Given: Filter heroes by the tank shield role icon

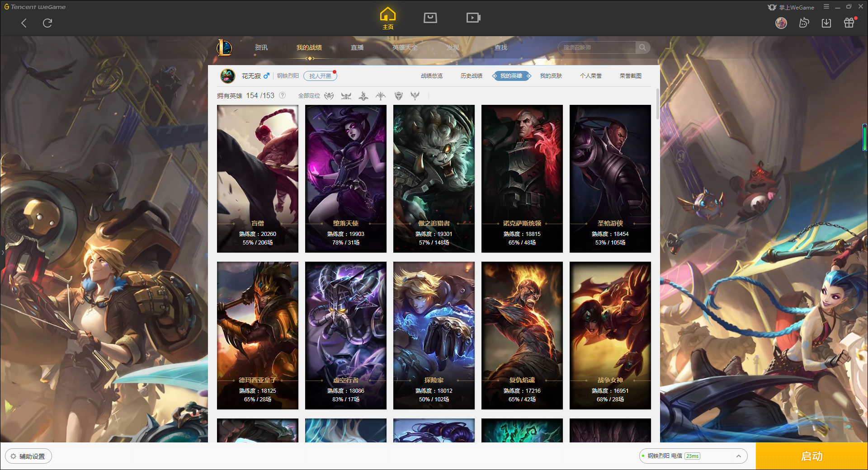Looking at the screenshot, I should pos(398,96).
